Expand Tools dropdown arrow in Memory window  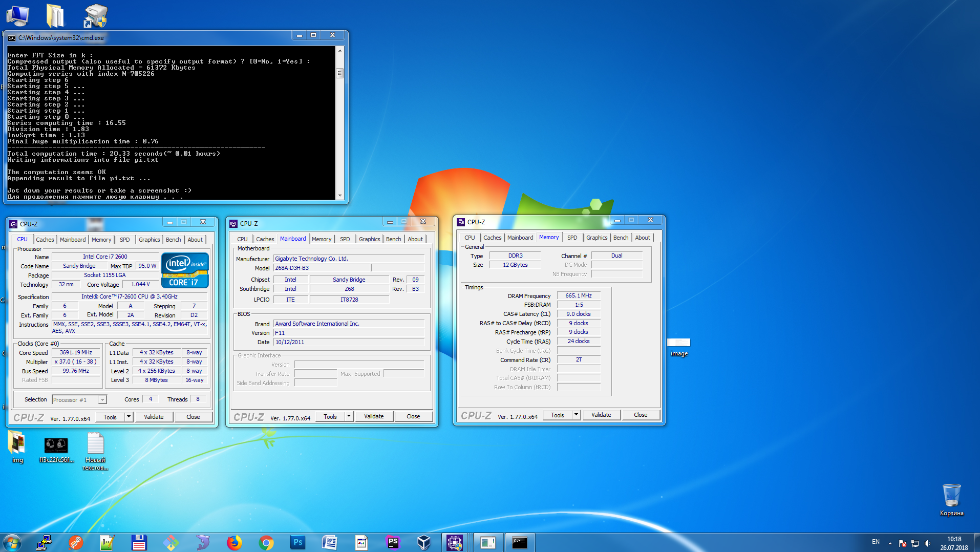(x=577, y=415)
